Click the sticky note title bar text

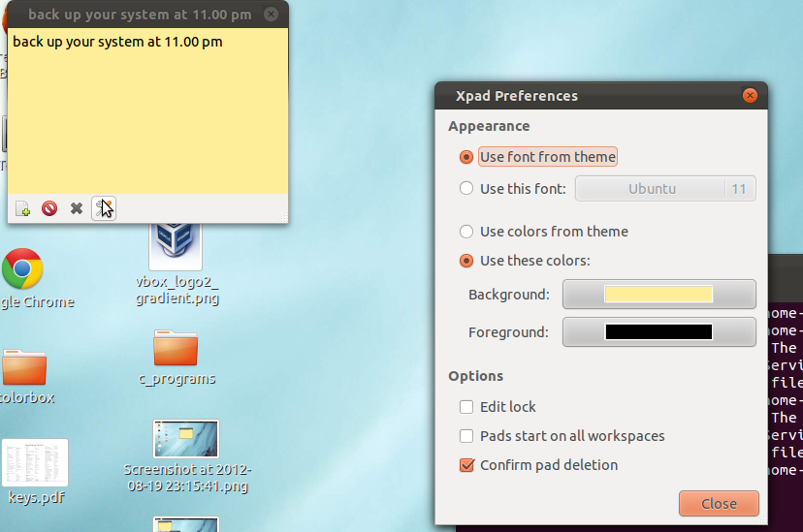click(x=140, y=15)
